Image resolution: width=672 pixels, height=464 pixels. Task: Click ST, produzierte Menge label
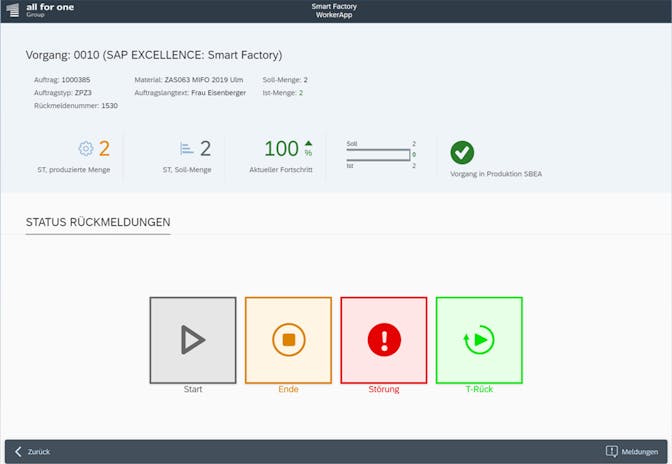pos(74,170)
